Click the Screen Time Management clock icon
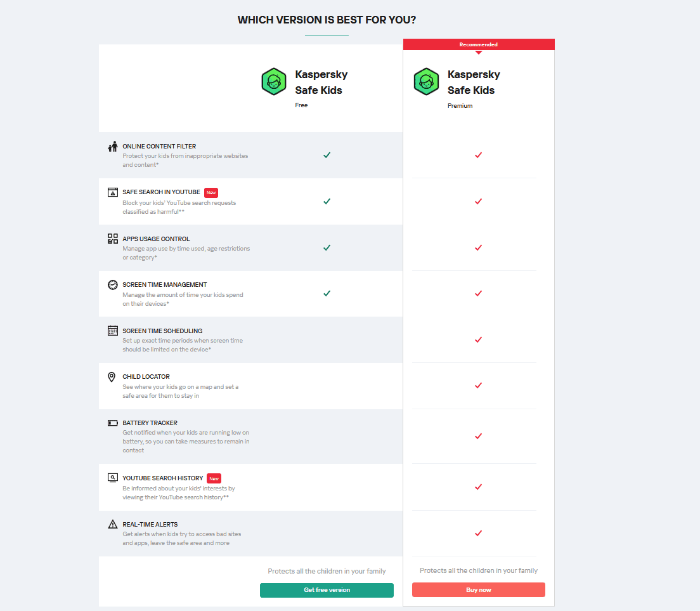Image resolution: width=700 pixels, height=611 pixels. [x=113, y=284]
